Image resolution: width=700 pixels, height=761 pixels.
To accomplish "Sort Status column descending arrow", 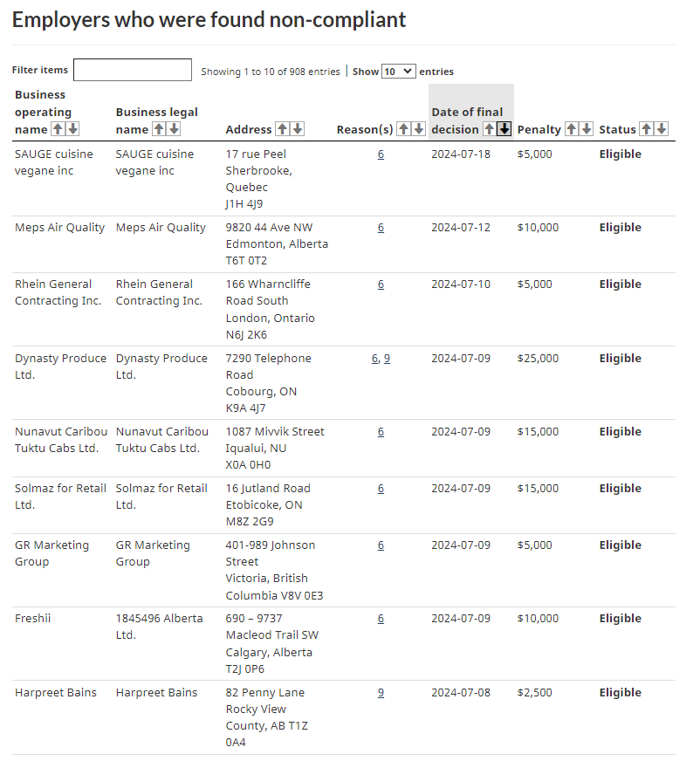I will [x=661, y=129].
